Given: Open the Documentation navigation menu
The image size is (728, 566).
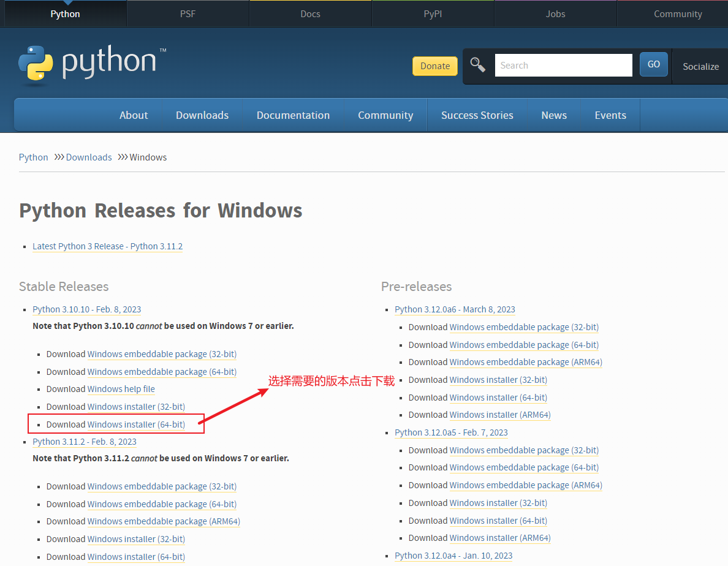Looking at the screenshot, I should tap(293, 115).
